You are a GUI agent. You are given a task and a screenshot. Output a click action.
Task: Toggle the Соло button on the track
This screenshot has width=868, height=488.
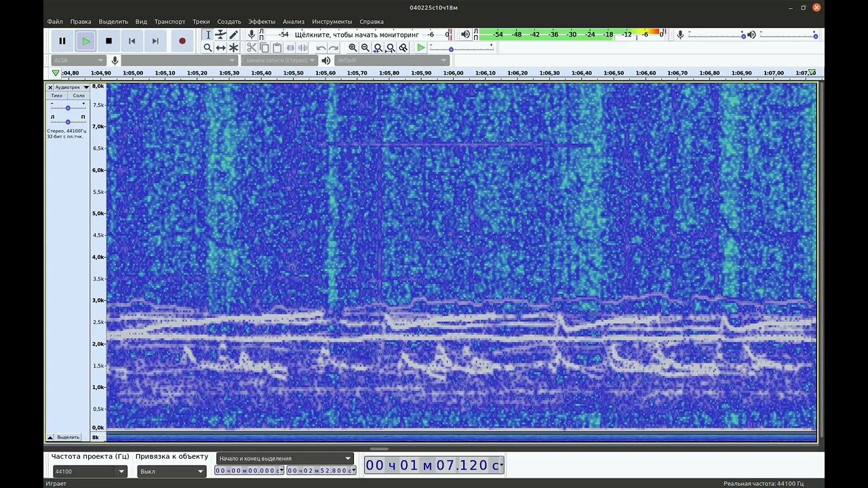[79, 96]
